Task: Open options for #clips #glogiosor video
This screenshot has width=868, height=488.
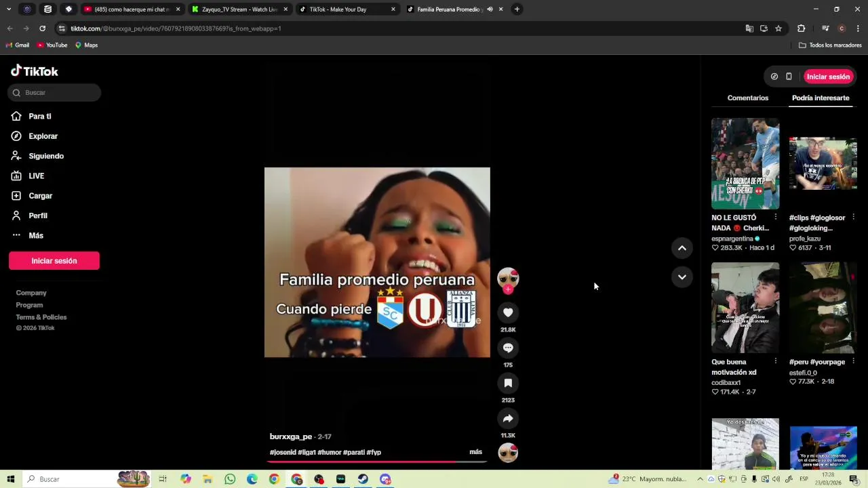Action: tap(853, 218)
